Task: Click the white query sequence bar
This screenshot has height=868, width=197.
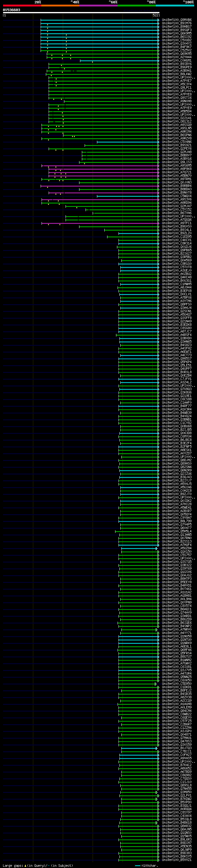Action: tap(81, 13)
